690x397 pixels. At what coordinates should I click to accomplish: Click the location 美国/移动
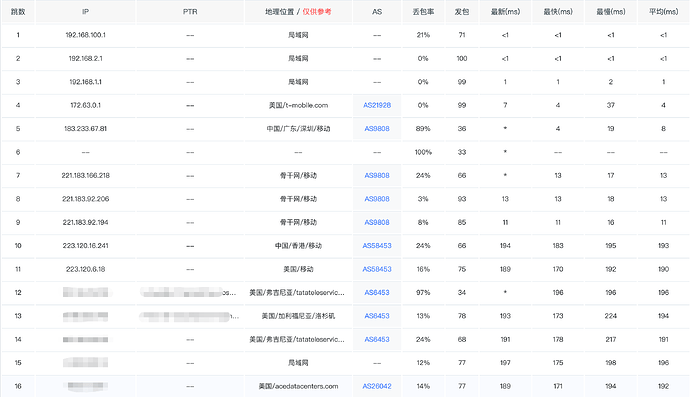298,269
